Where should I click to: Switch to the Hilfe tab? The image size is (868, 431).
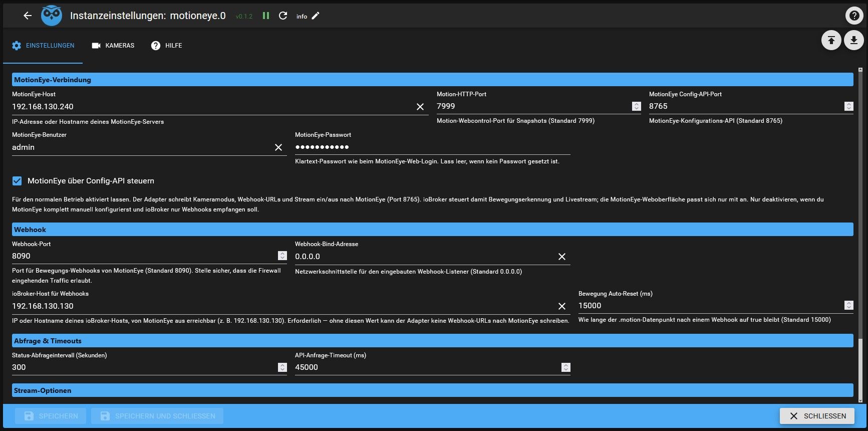pos(167,46)
